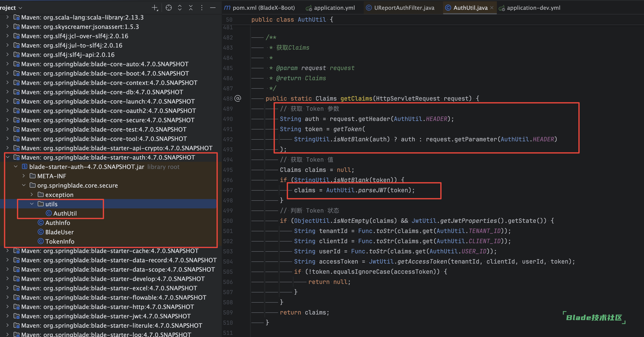Click the add new file plus icon
Screen dimensions: 644x337
155,8
